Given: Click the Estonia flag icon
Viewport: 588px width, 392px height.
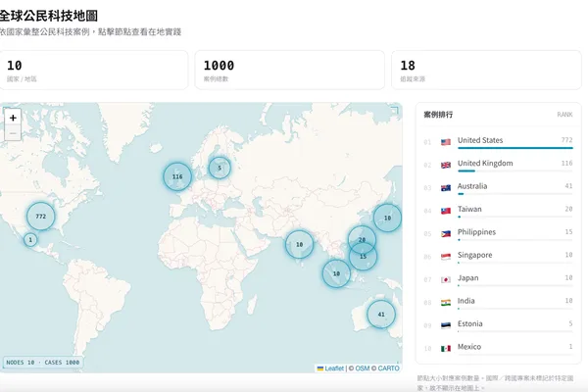Looking at the screenshot, I should pos(446,325).
